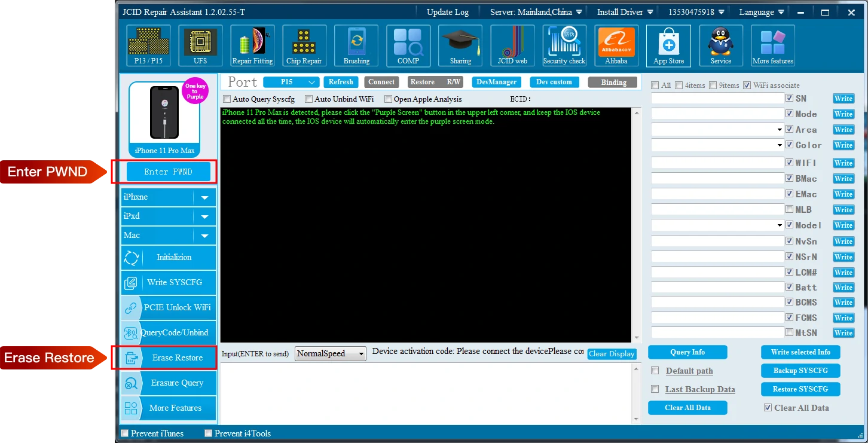The height and width of the screenshot is (443, 868).
Task: Expand the Mac device list
Action: pyautogui.click(x=204, y=236)
